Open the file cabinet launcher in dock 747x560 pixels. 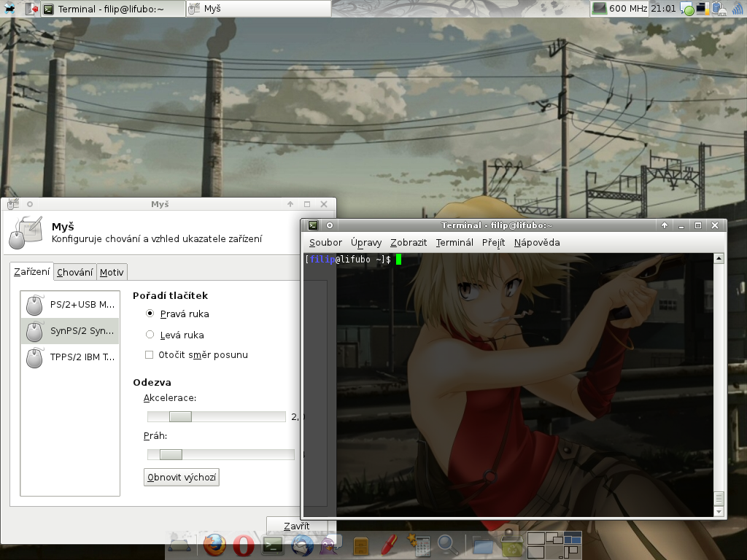(x=361, y=546)
